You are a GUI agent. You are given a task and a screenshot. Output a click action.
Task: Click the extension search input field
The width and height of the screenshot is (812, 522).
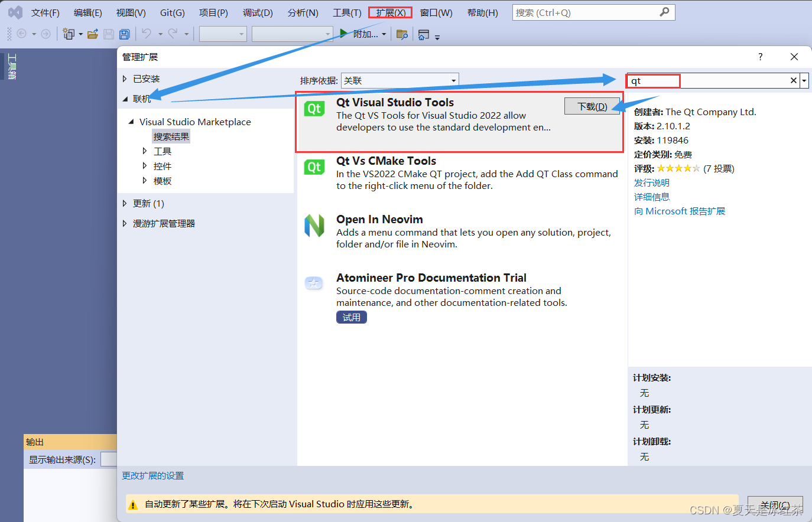[707, 80]
